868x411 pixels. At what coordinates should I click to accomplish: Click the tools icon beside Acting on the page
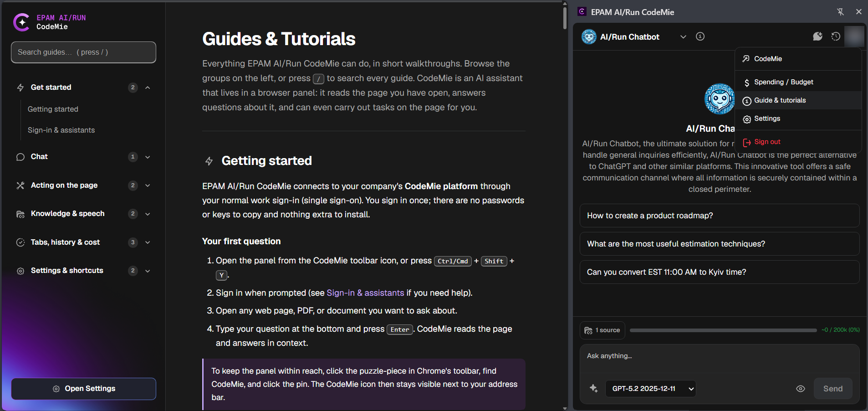click(20, 185)
